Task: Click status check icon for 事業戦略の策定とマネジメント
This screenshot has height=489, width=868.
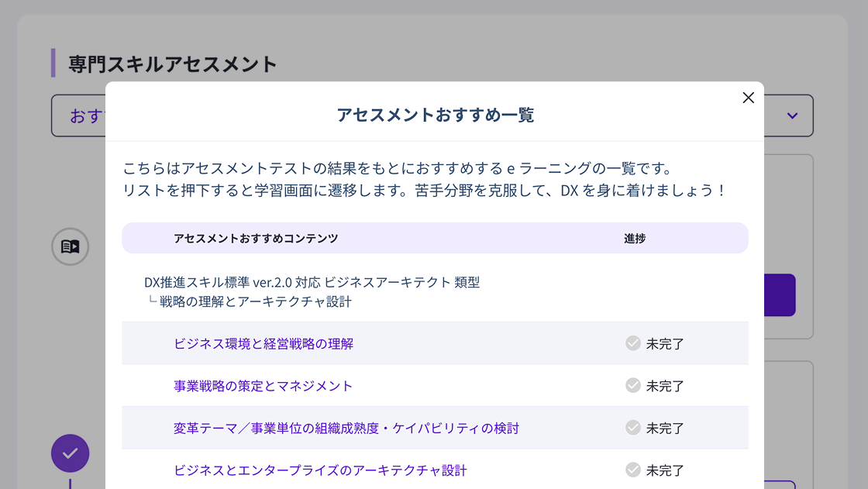Action: click(x=632, y=385)
